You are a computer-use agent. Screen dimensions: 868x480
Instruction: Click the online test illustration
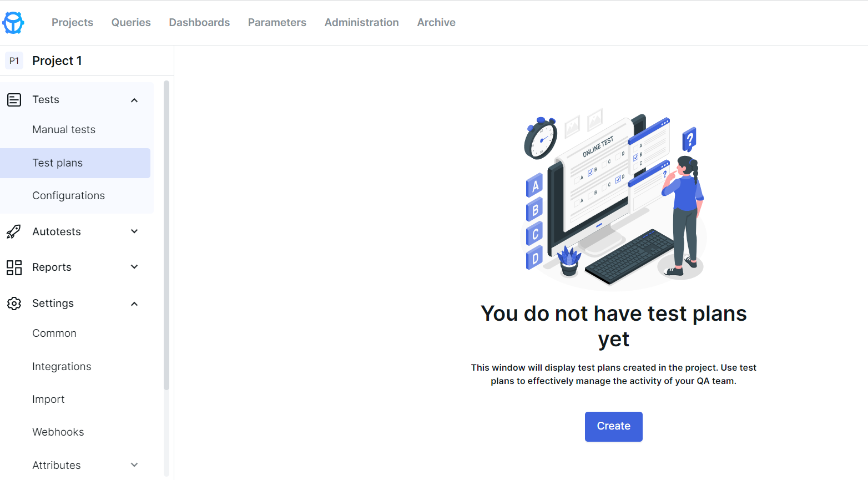[x=614, y=200]
